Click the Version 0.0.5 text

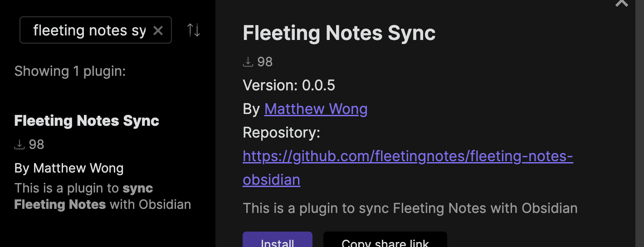click(289, 85)
